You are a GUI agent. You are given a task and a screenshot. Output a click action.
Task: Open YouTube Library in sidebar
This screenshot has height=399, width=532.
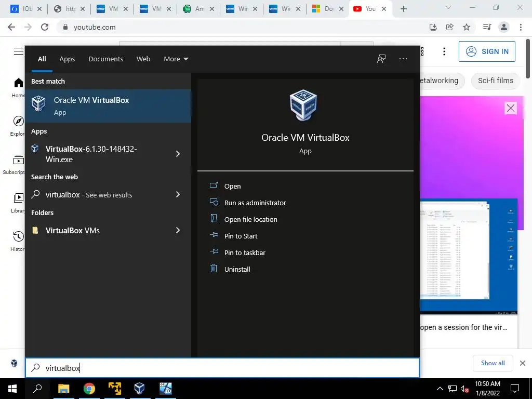point(18,203)
